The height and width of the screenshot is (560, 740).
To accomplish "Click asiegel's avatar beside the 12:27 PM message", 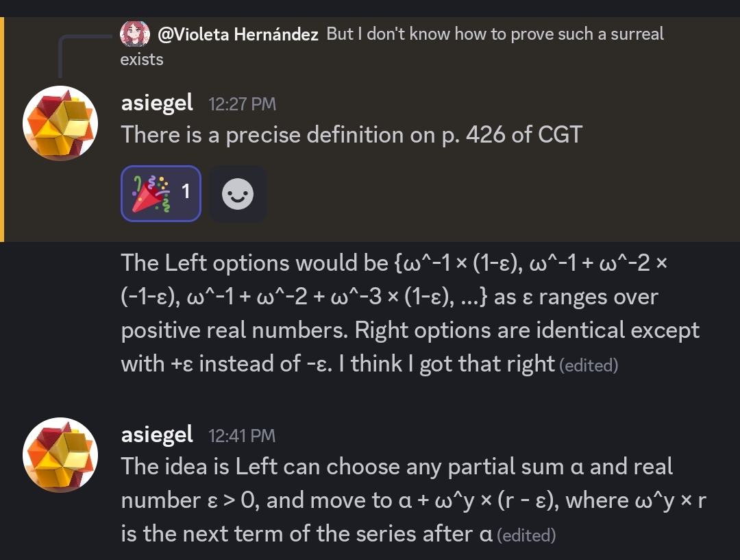I will point(60,123).
